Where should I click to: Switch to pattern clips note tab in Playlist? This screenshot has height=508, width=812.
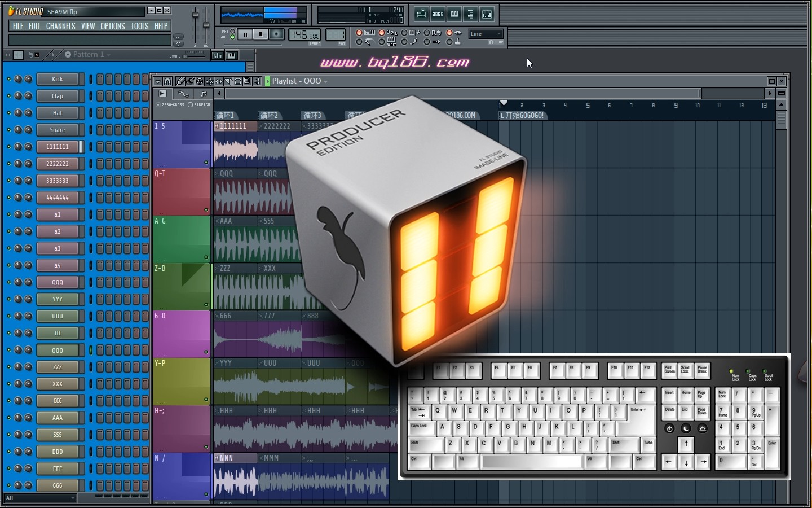(x=204, y=94)
